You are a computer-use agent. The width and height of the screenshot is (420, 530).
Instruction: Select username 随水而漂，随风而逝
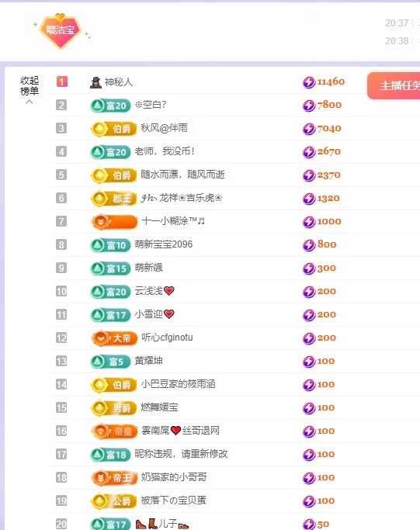tap(182, 175)
